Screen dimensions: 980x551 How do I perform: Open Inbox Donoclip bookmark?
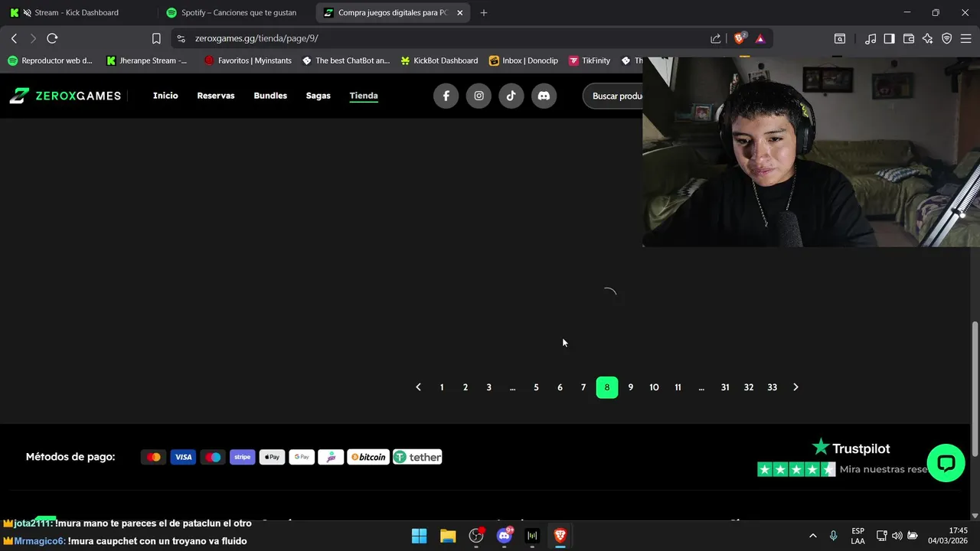pos(524,60)
